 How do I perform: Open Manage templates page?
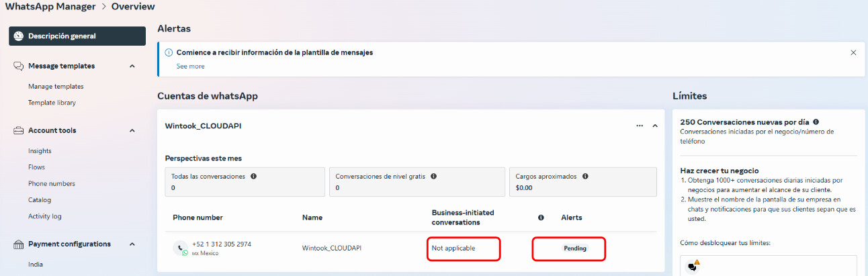[x=56, y=87]
